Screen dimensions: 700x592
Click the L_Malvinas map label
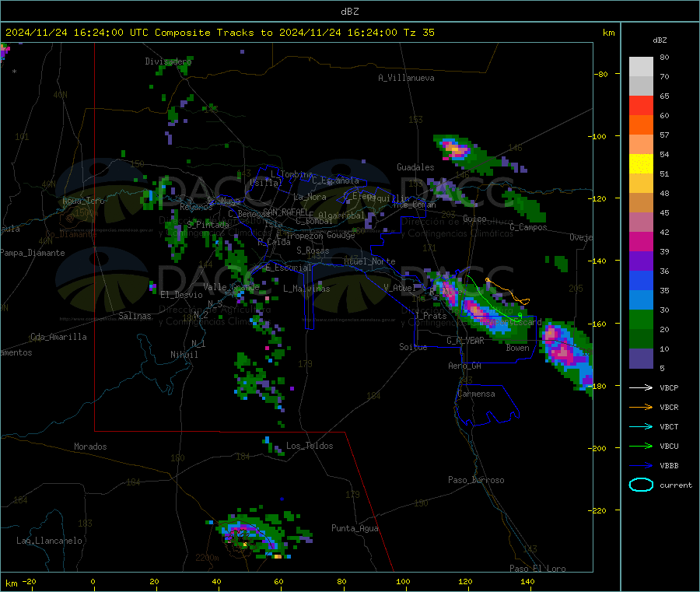(306, 289)
